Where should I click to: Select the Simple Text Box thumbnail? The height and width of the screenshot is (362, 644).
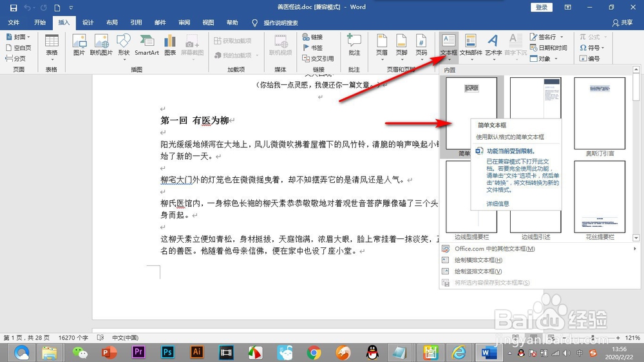471,113
